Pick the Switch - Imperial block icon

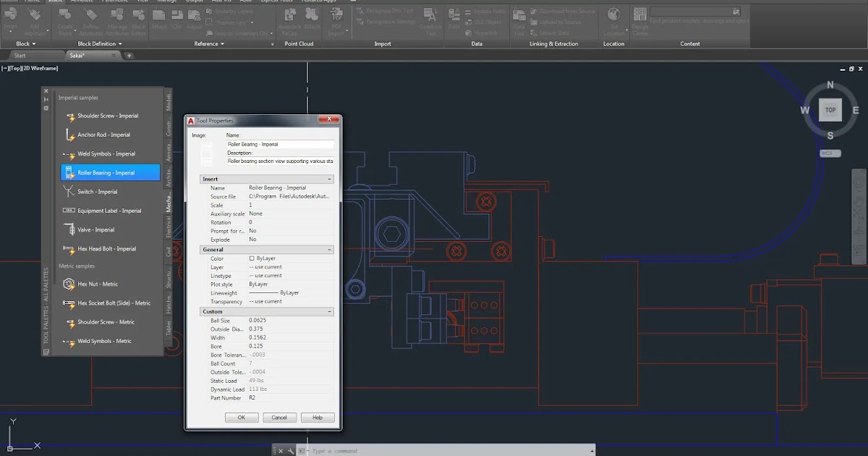coord(70,192)
